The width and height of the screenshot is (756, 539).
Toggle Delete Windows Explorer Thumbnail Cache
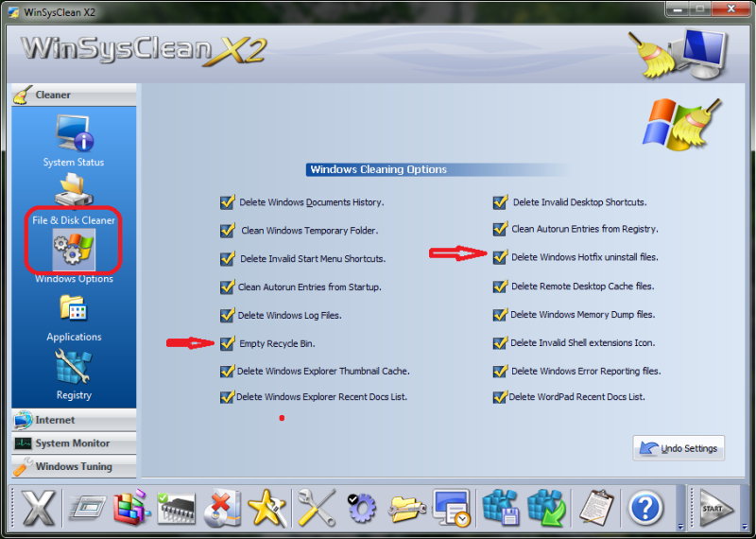[227, 371]
